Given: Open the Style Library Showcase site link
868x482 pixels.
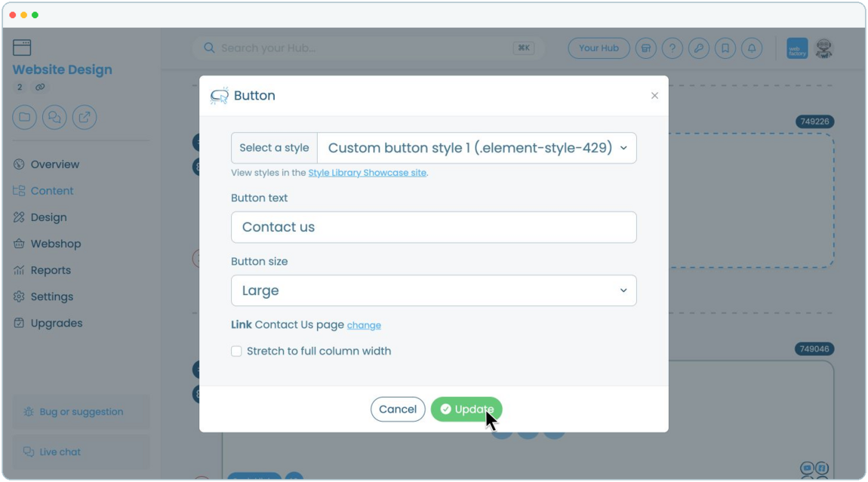Looking at the screenshot, I should click(x=367, y=173).
